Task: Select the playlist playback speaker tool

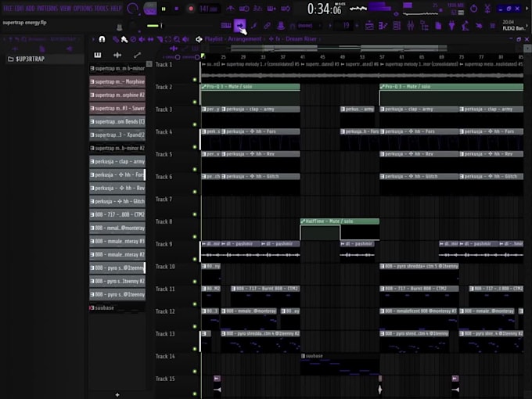Action: coord(185,40)
